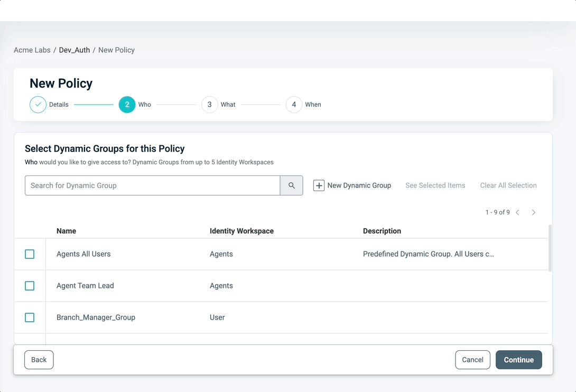The width and height of the screenshot is (576, 392).
Task: Open Acme Labs breadcrumb link
Action: tap(32, 50)
